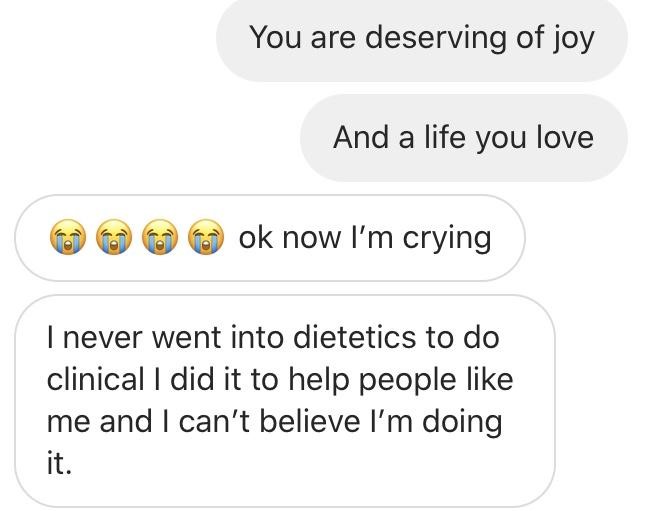Click the first crying emoji
The width and height of the screenshot is (652, 511).
pyautogui.click(x=67, y=238)
